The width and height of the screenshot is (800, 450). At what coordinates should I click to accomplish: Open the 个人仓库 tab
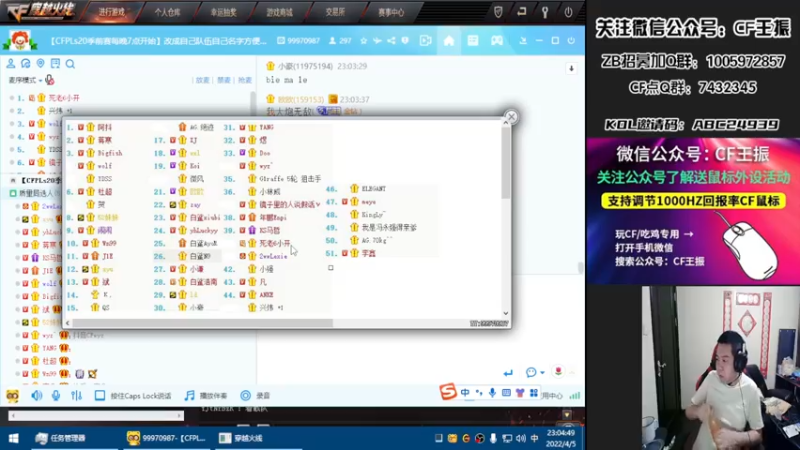click(x=167, y=12)
